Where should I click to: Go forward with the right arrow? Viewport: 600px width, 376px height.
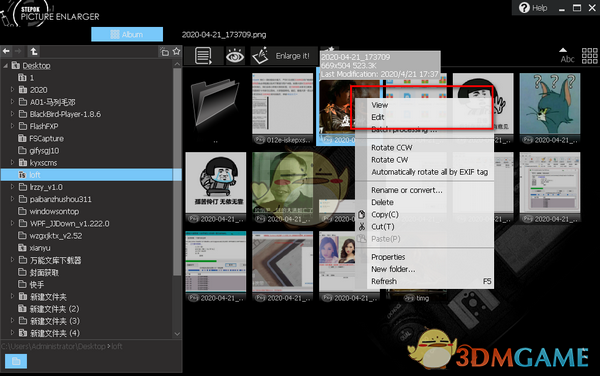tap(18, 51)
